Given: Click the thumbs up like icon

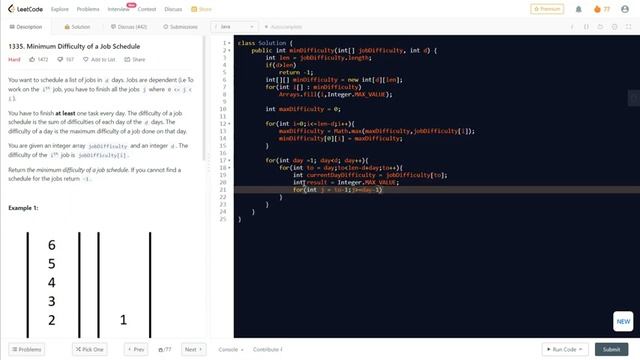Looking at the screenshot, I should 32,60.
